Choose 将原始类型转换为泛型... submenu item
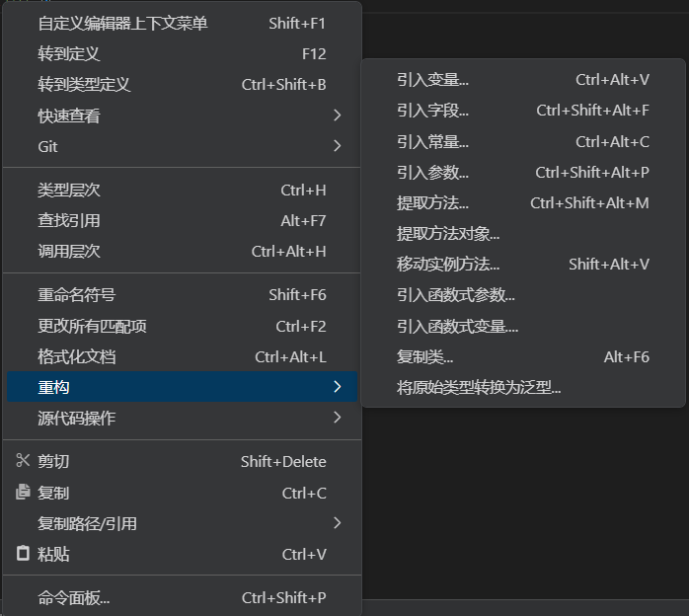The image size is (689, 616). [523, 388]
